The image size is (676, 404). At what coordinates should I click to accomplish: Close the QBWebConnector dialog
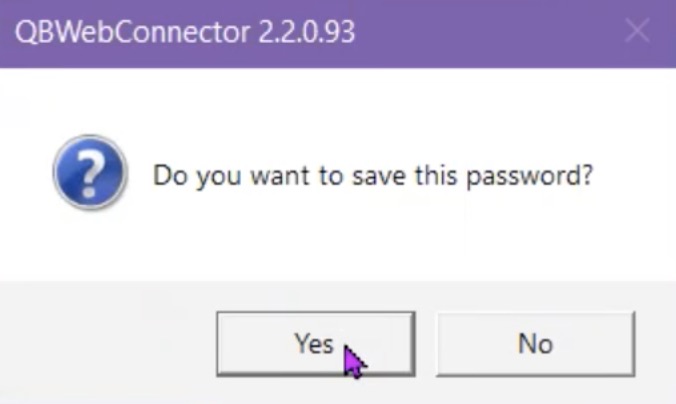coord(638,31)
